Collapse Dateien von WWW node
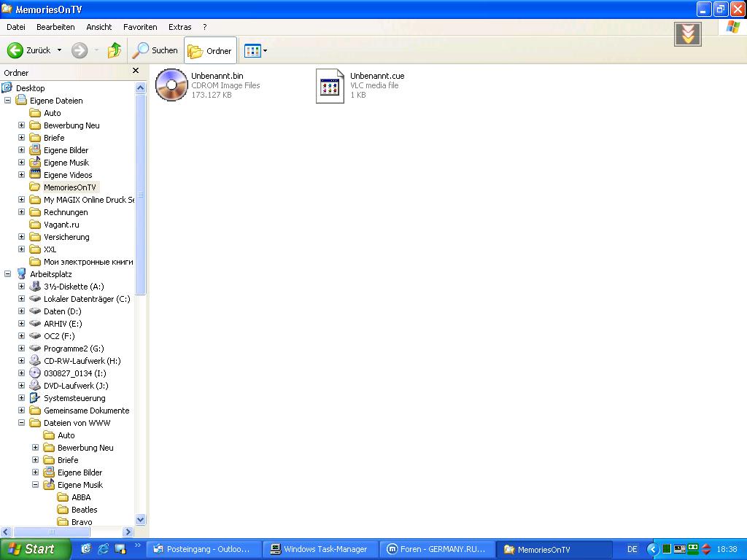The width and height of the screenshot is (747, 560). coord(21,422)
